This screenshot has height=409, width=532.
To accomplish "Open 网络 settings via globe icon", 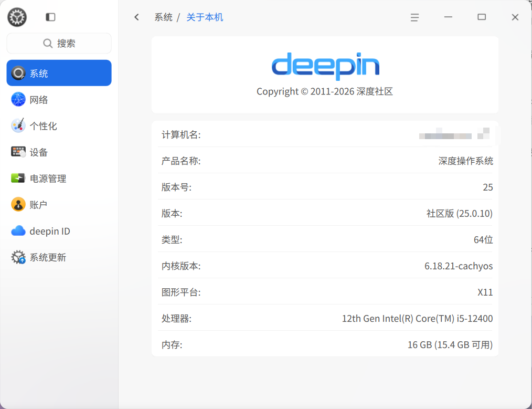I will pos(18,99).
